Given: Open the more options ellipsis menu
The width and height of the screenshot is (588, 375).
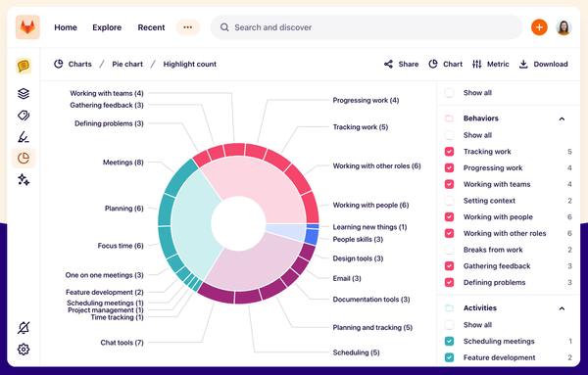Looking at the screenshot, I should [x=187, y=27].
